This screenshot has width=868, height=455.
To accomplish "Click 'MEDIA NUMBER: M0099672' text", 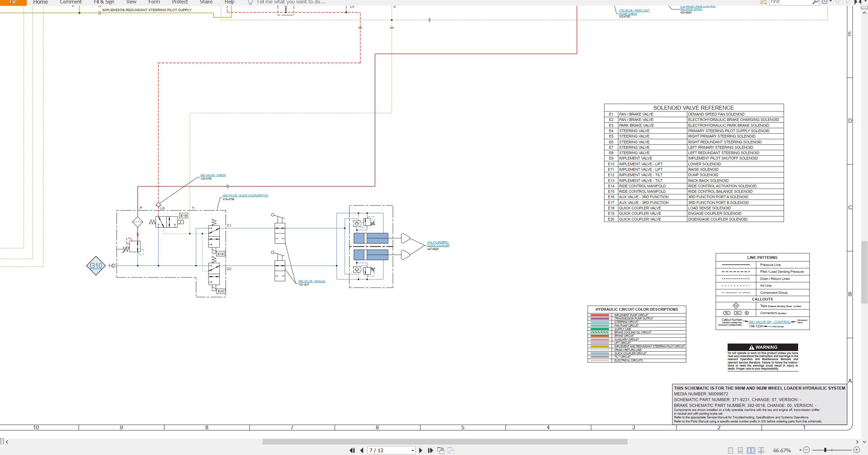I will click(701, 394).
